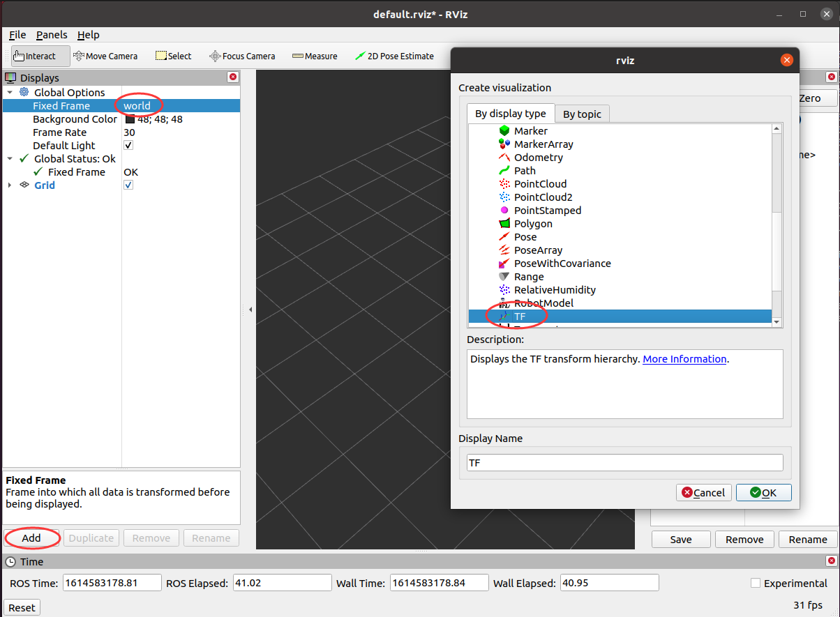Toggle the Grid display checkbox
This screenshot has height=617, width=840.
coord(128,185)
